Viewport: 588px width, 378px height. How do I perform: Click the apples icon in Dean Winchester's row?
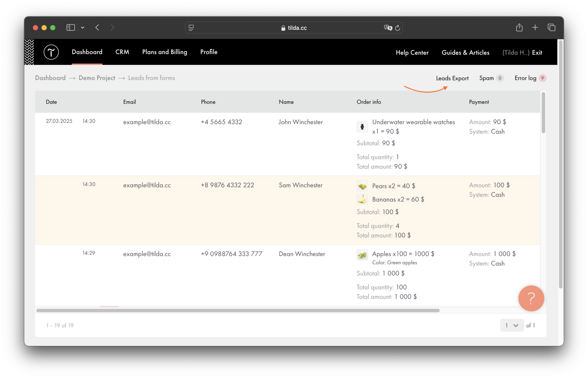tap(362, 255)
